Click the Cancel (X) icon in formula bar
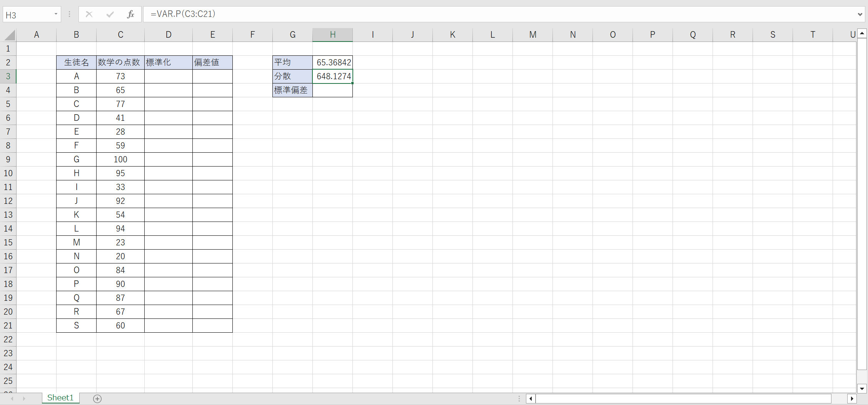The height and width of the screenshot is (405, 868). click(89, 14)
